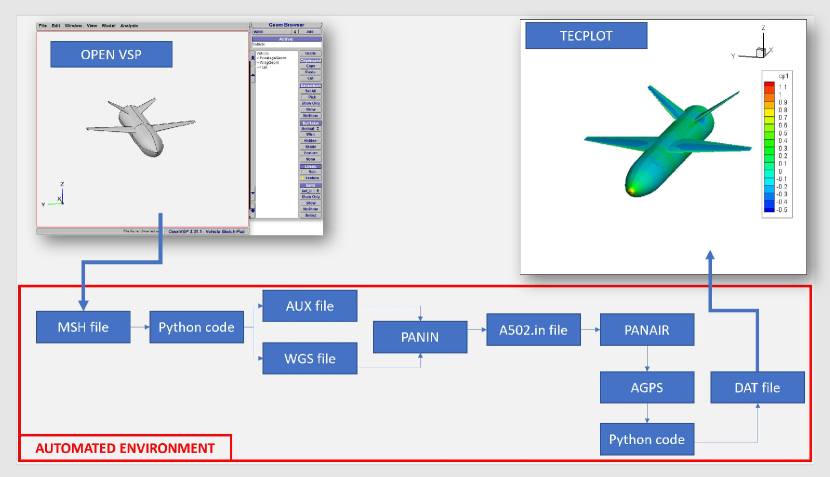Image resolution: width=830 pixels, height=477 pixels.
Task: Click the tree scrollbar down arrow
Action: coord(253,193)
